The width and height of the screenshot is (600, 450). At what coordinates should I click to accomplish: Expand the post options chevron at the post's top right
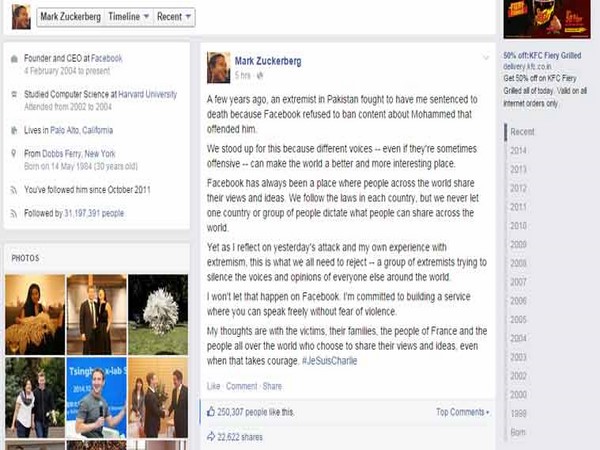coord(486,58)
